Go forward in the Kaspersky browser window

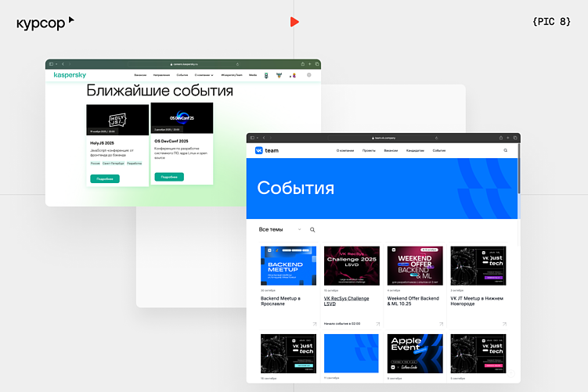point(70,64)
